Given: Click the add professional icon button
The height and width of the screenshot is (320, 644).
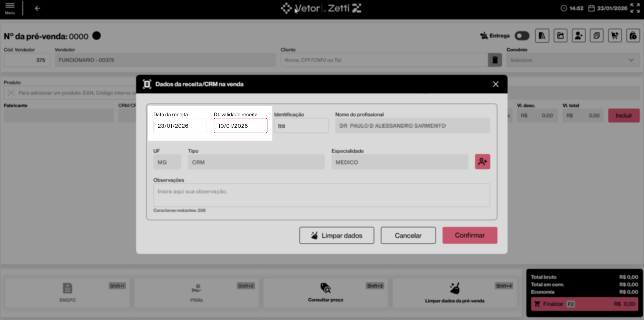Looking at the screenshot, I should tap(483, 162).
